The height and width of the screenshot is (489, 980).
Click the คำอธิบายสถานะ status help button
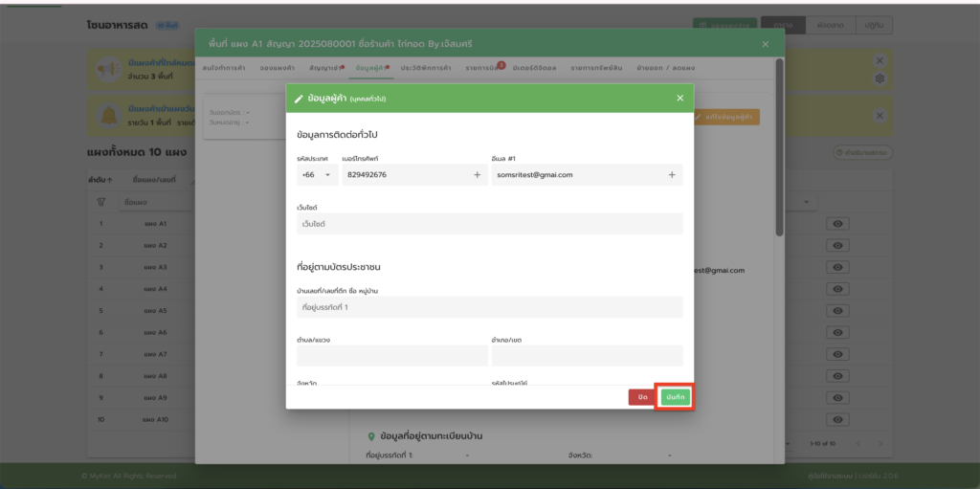(863, 152)
